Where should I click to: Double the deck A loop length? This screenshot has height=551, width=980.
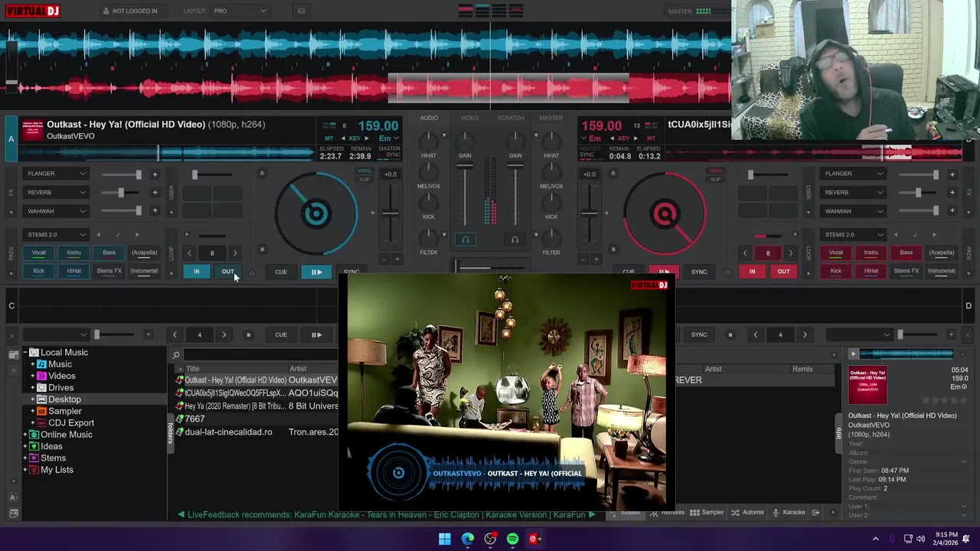[x=235, y=253]
